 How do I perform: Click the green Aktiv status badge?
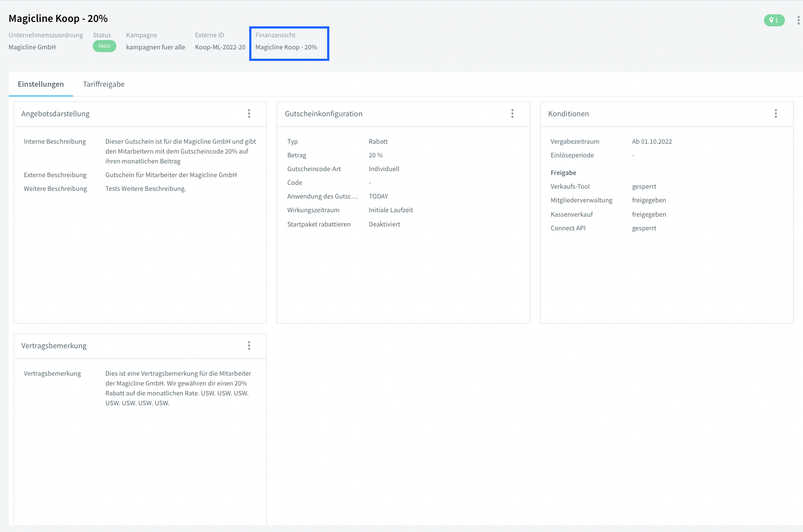tap(104, 46)
